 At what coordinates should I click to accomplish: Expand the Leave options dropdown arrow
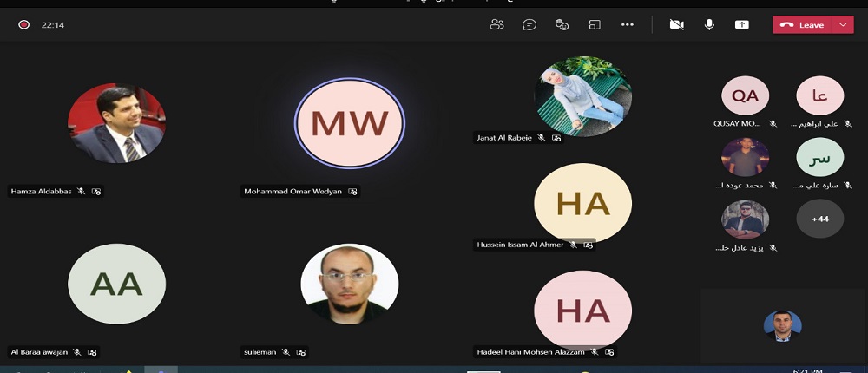click(x=843, y=25)
